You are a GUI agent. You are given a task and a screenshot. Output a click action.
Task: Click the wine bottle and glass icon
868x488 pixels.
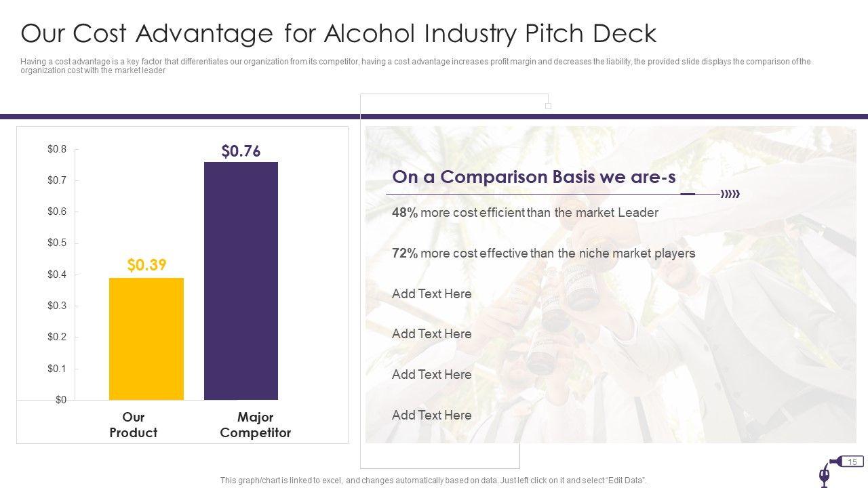pyautogui.click(x=825, y=472)
